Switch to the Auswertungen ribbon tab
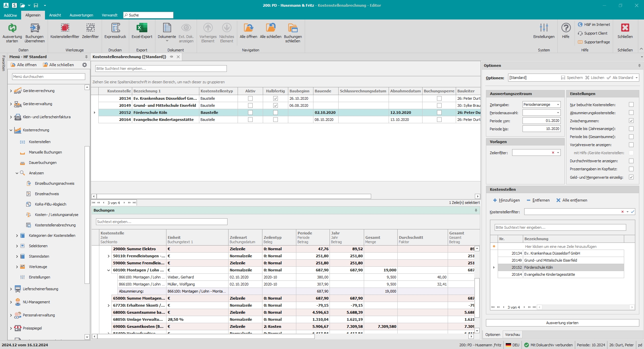 click(x=81, y=15)
